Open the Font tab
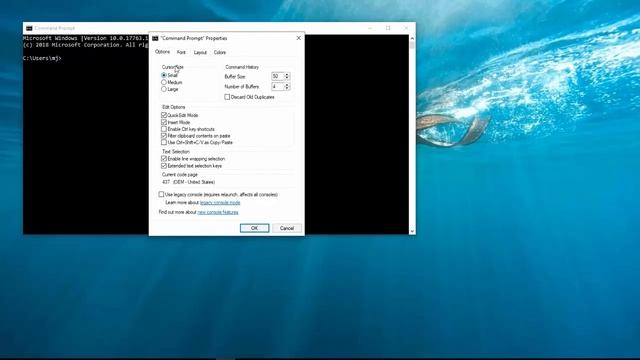640x360 pixels. click(181, 52)
